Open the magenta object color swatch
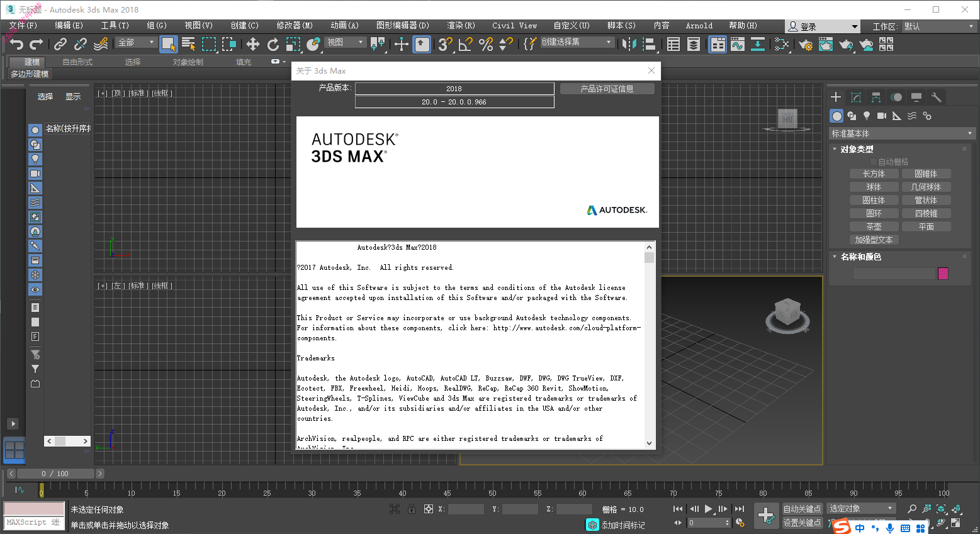The height and width of the screenshot is (534, 980). (943, 273)
